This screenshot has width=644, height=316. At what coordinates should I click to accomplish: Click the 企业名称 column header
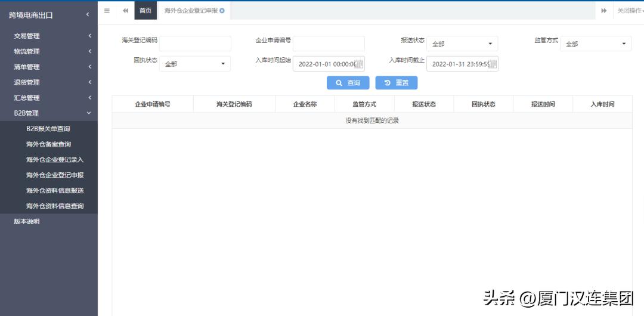click(x=305, y=104)
